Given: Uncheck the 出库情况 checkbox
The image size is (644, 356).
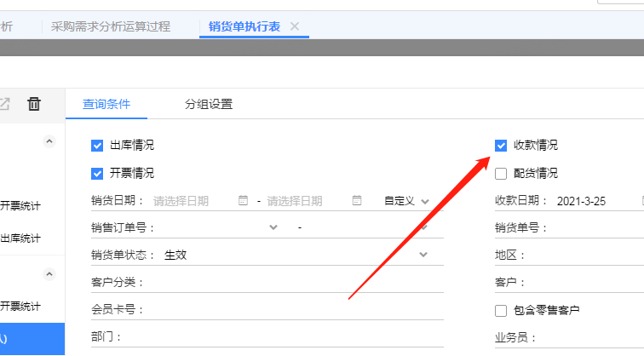Looking at the screenshot, I should pyautogui.click(x=97, y=146).
